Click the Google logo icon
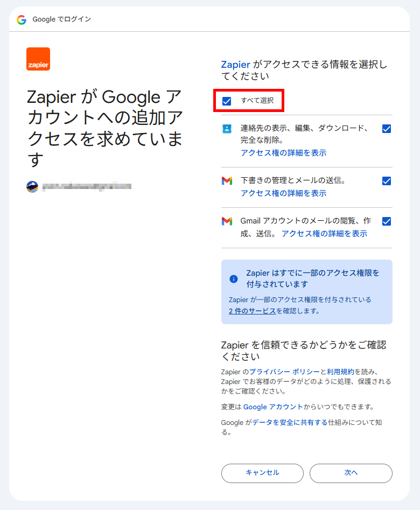 (x=22, y=20)
